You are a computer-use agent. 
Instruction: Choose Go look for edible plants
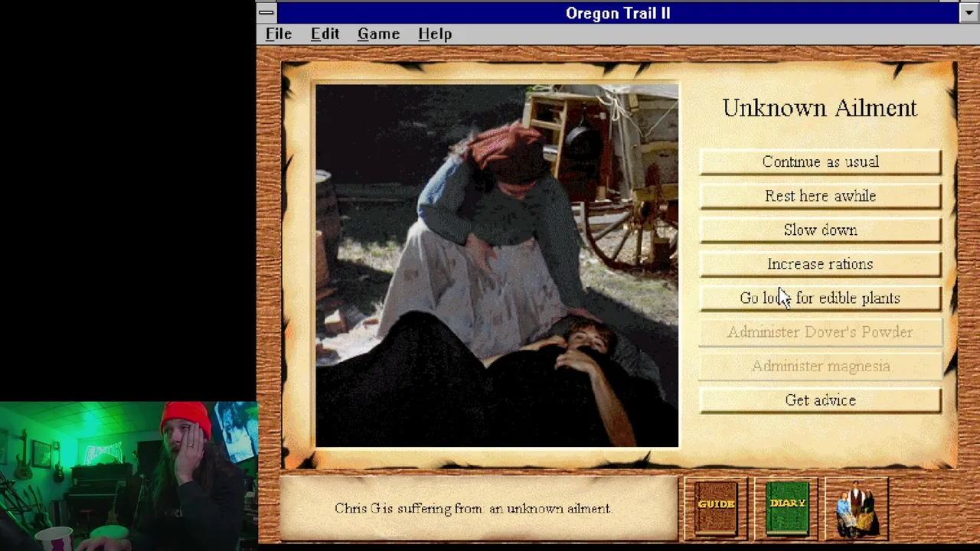[x=820, y=298]
